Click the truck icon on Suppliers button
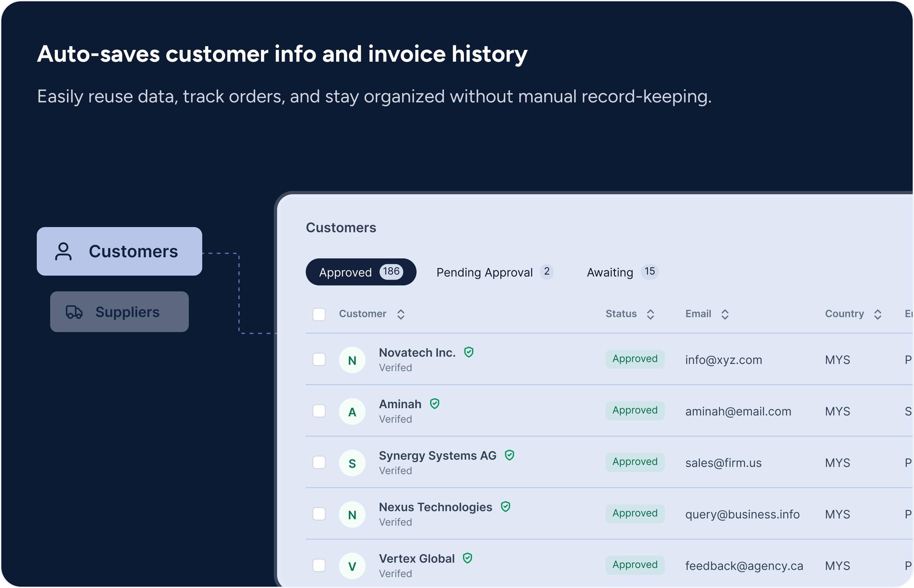914x588 pixels. [74, 312]
